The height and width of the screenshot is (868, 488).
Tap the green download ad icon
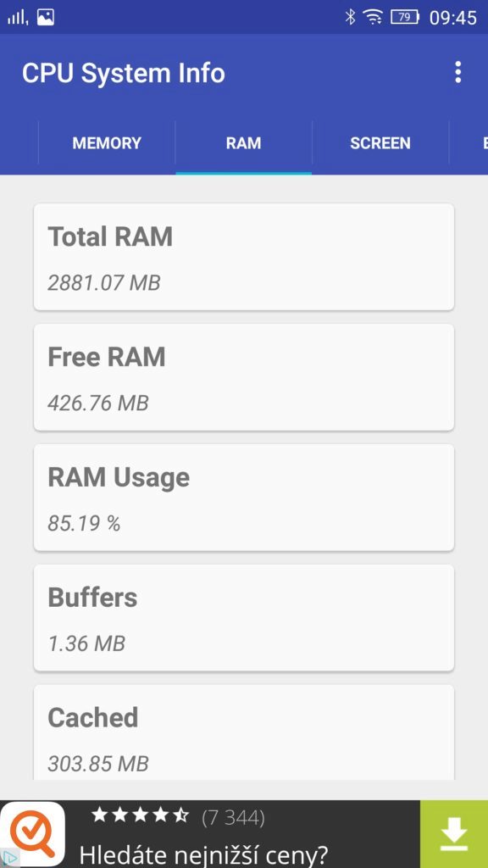click(x=454, y=834)
